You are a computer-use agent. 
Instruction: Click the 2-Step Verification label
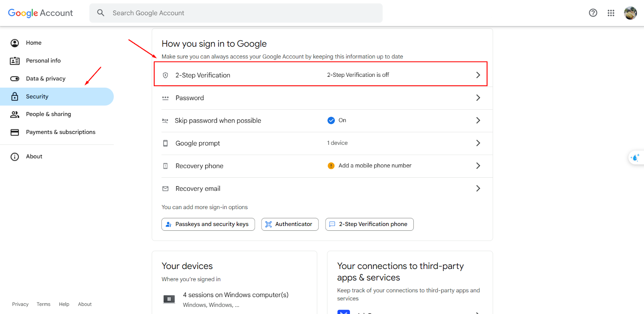click(203, 75)
